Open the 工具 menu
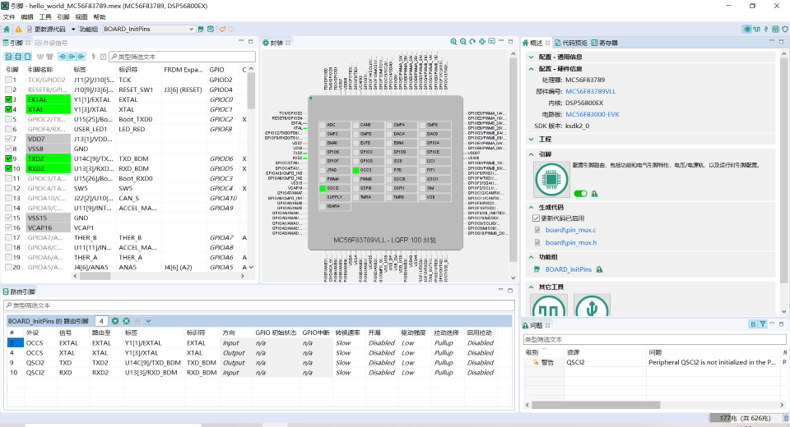This screenshot has height=427, width=790. 45,17
